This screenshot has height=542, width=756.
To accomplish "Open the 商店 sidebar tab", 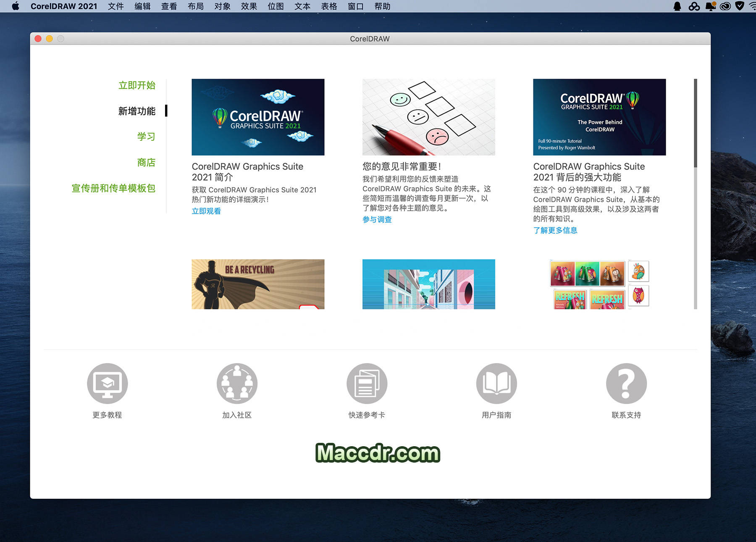I will click(146, 162).
